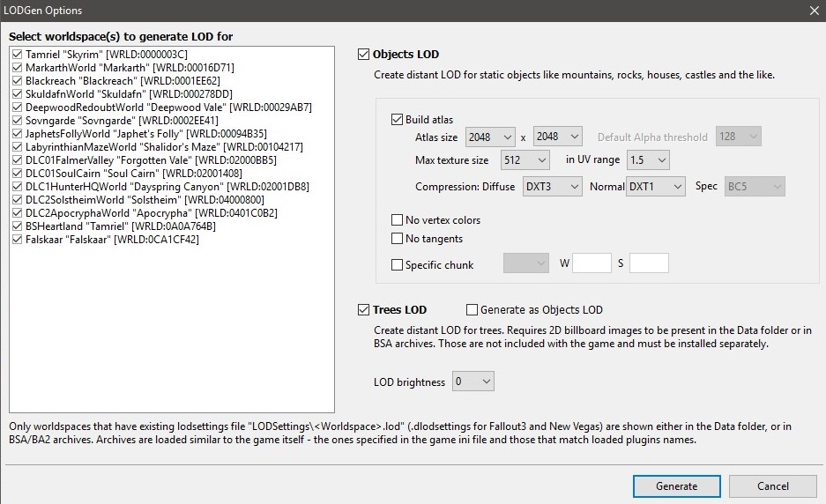The width and height of the screenshot is (826, 504).
Task: Click the Cancel button
Action: click(773, 486)
